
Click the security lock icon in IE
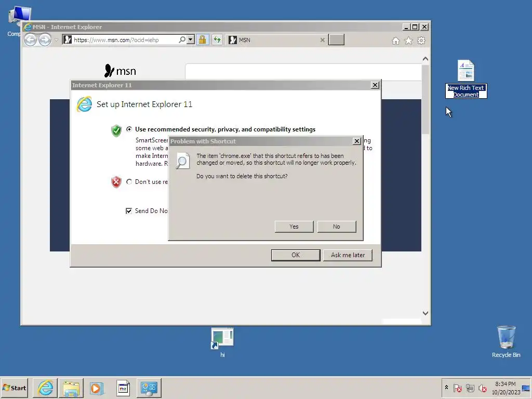[x=202, y=40]
